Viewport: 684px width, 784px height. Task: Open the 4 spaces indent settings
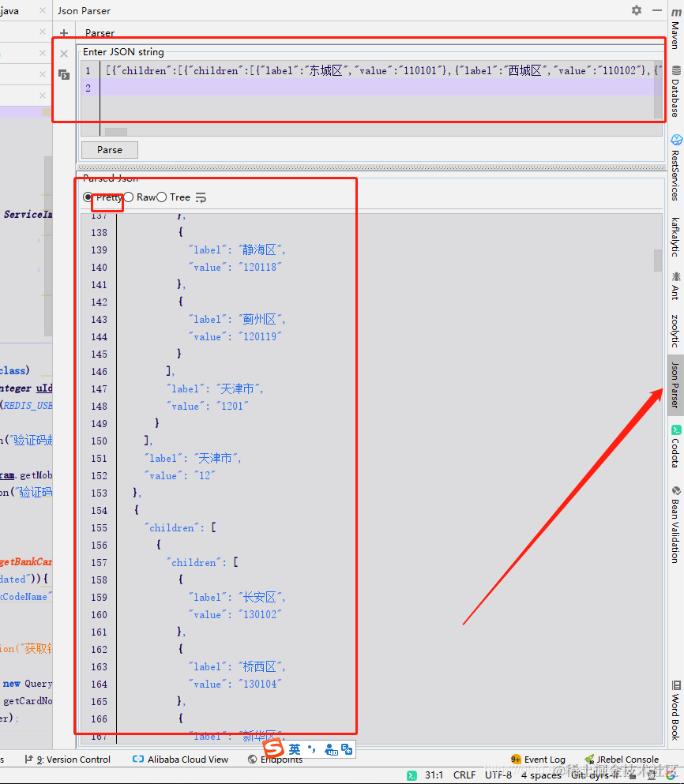pos(541,775)
